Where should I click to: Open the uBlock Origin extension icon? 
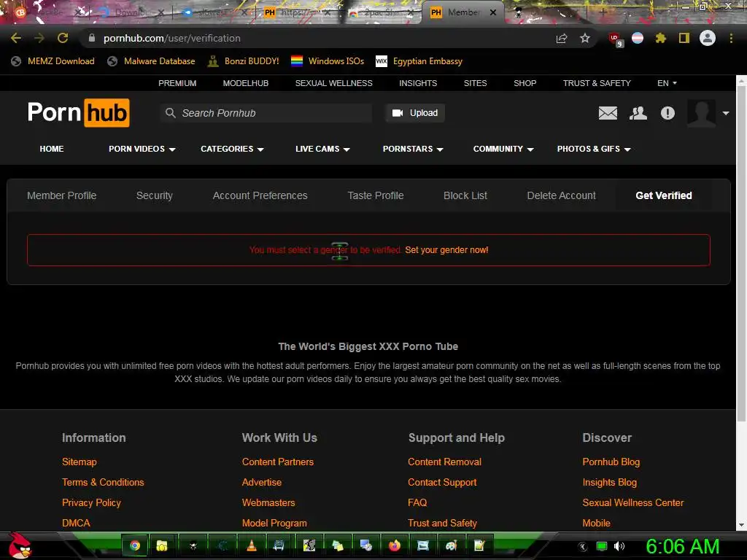(x=615, y=39)
